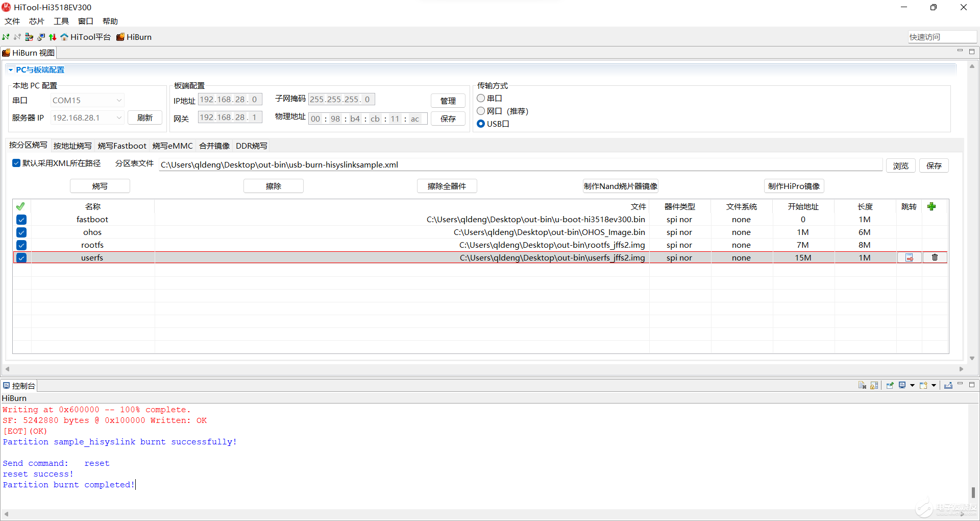Pin the console with the pushpin icon

pyautogui.click(x=890, y=385)
